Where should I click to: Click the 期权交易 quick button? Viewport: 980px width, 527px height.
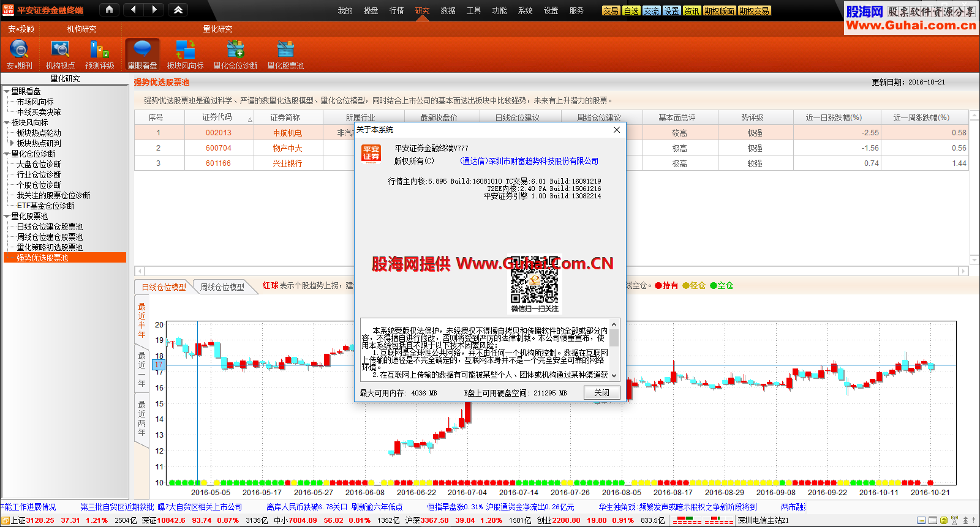[754, 11]
